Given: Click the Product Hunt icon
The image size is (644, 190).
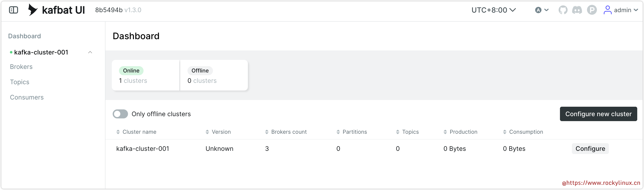Looking at the screenshot, I should point(592,10).
